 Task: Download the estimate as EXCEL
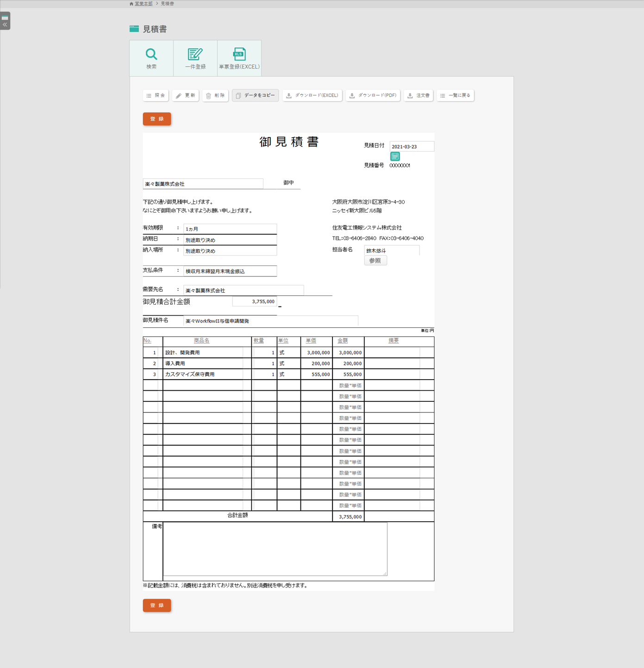tap(312, 95)
